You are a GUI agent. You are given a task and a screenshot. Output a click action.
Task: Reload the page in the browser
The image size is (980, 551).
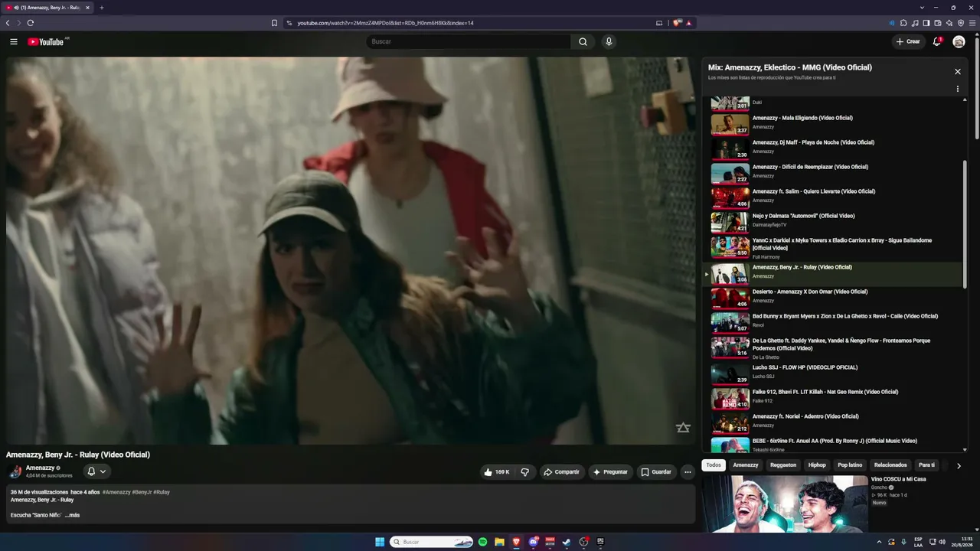tap(31, 23)
